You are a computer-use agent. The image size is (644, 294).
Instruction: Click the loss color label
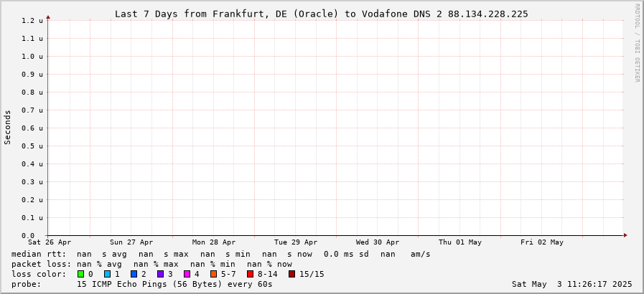tap(39, 274)
